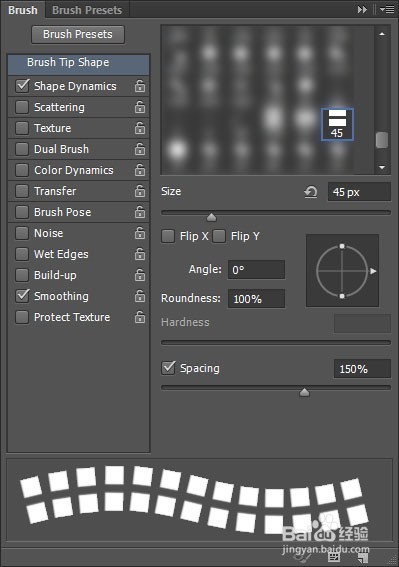399x567 pixels.
Task: Click brush tip list scroll down arrow
Action: 382,167
